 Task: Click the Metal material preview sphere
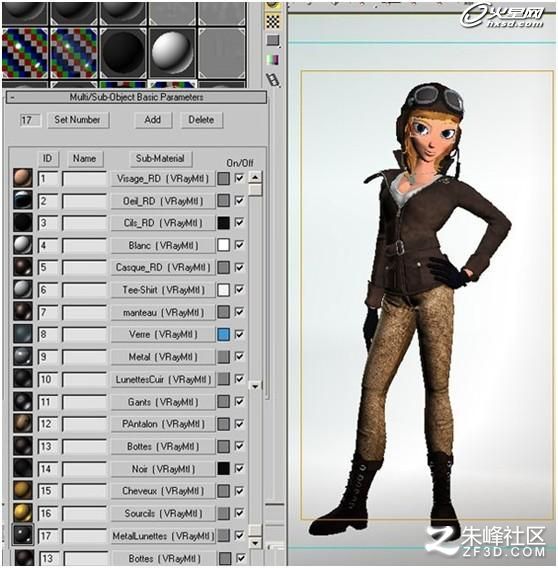pyautogui.click(x=23, y=356)
